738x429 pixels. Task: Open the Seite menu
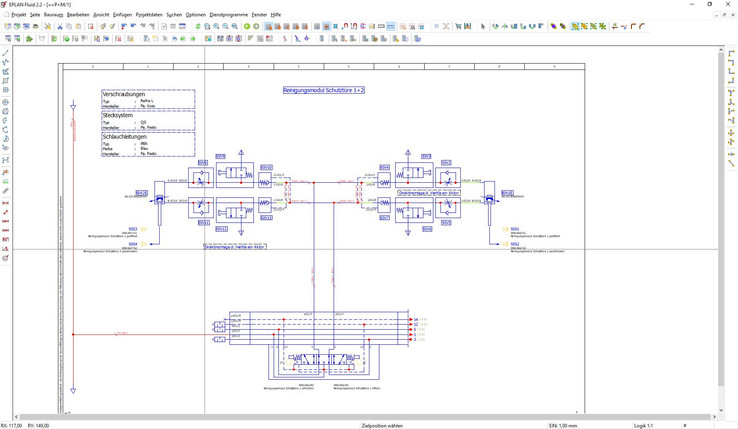click(x=35, y=15)
